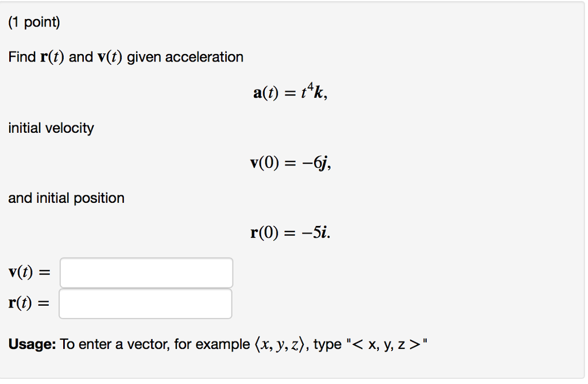Image resolution: width=588 pixels, height=384 pixels.
Task: Select the initial velocity equation v(0) = -6j
Action: click(290, 163)
